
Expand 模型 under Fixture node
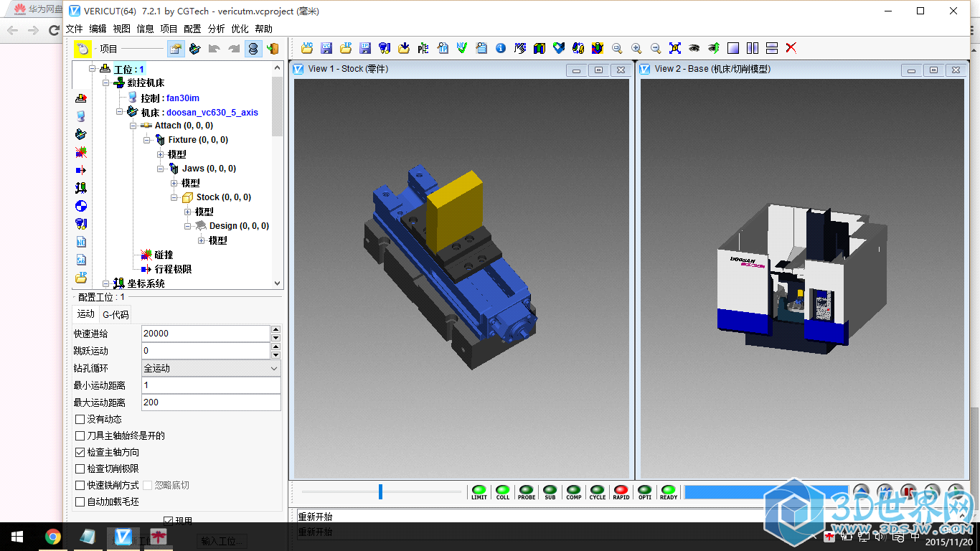(x=161, y=154)
